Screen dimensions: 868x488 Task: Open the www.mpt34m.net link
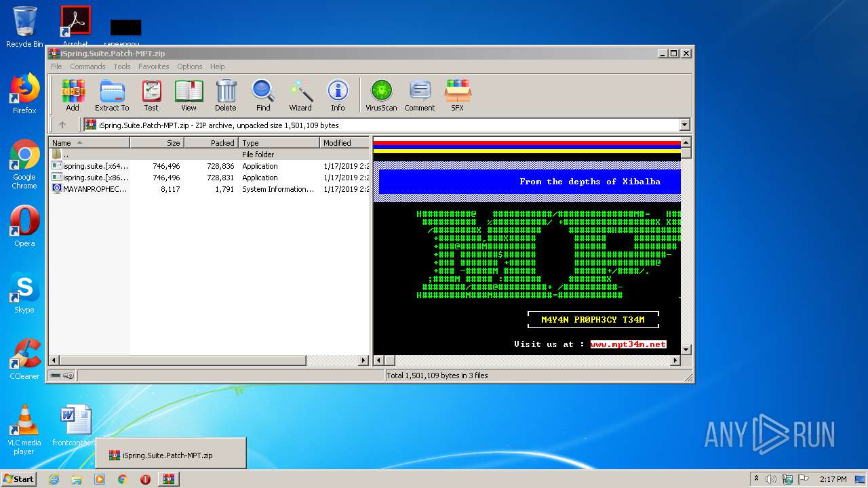(x=628, y=344)
